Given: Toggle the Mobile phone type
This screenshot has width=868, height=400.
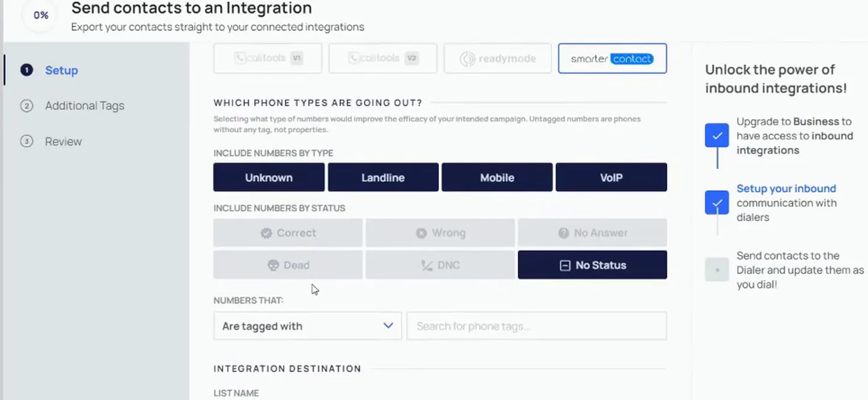Looking at the screenshot, I should coord(497,177).
